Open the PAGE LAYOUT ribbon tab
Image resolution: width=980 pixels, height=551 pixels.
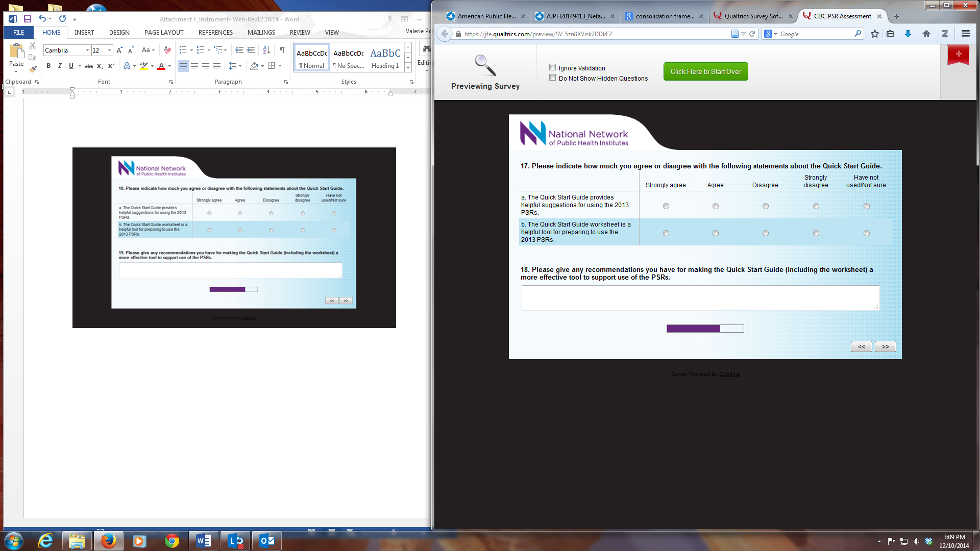coord(164,32)
